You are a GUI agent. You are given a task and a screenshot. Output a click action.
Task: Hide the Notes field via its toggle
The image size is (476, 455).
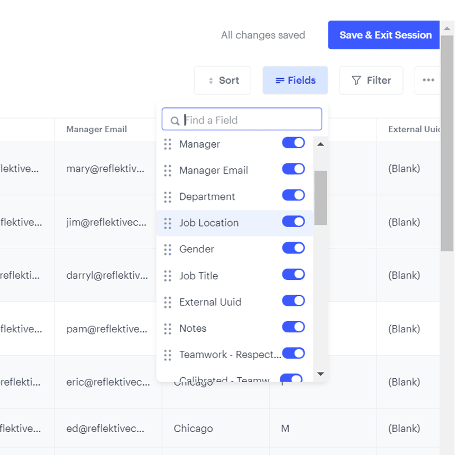coord(293,327)
